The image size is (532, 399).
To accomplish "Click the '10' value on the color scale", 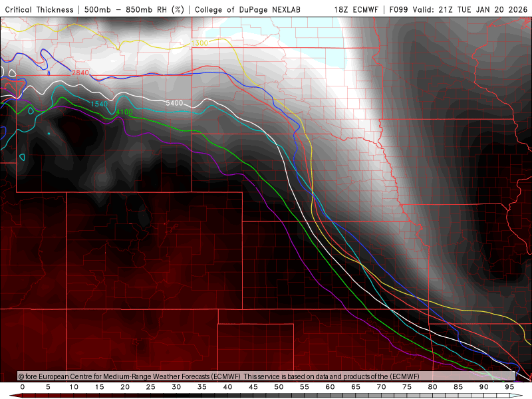I will pos(74,387).
